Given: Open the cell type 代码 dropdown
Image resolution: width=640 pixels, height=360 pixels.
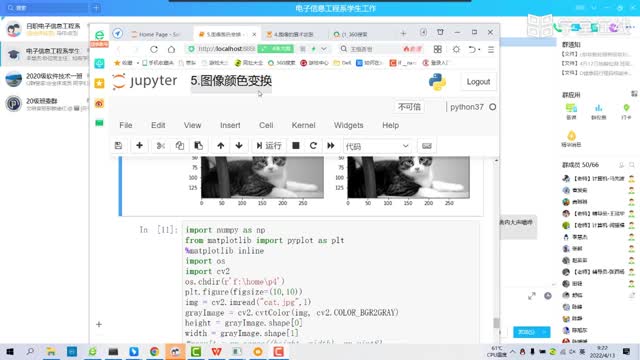Looking at the screenshot, I should (377, 146).
